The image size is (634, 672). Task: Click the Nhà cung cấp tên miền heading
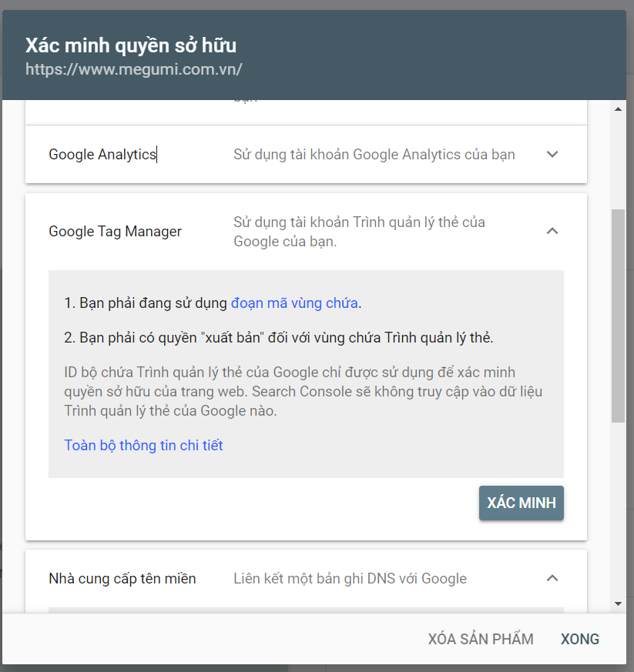point(122,579)
